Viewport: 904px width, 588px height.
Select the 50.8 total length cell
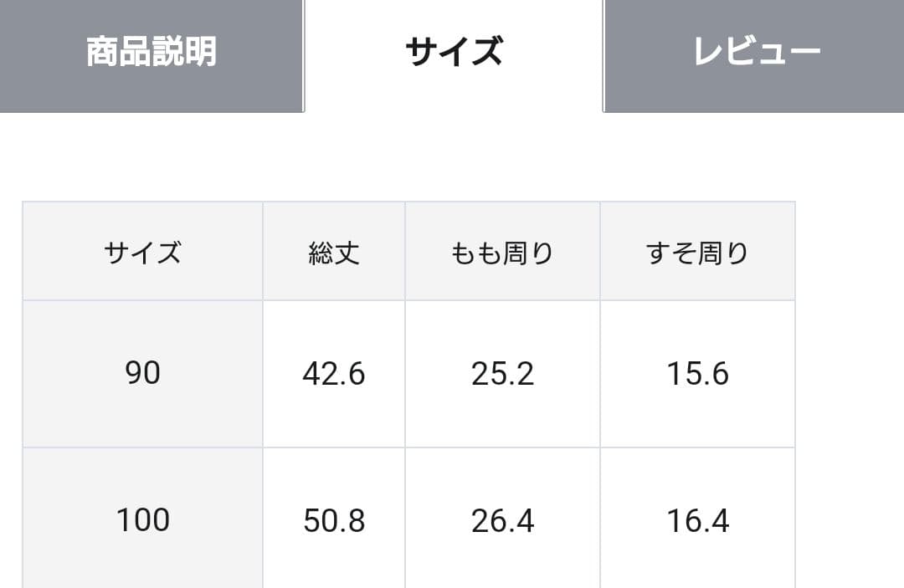(334, 520)
